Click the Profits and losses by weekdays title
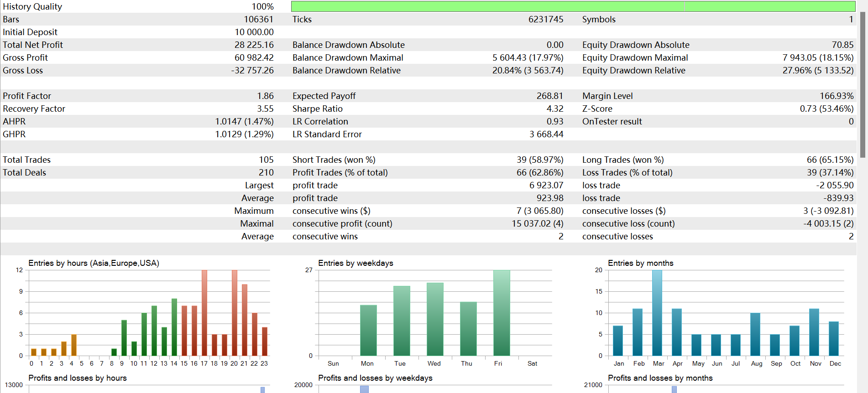The width and height of the screenshot is (868, 393). (x=375, y=378)
